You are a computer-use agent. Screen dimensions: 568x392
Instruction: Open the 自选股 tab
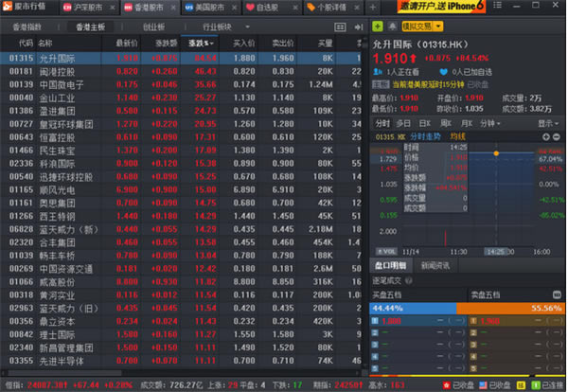tap(263, 8)
